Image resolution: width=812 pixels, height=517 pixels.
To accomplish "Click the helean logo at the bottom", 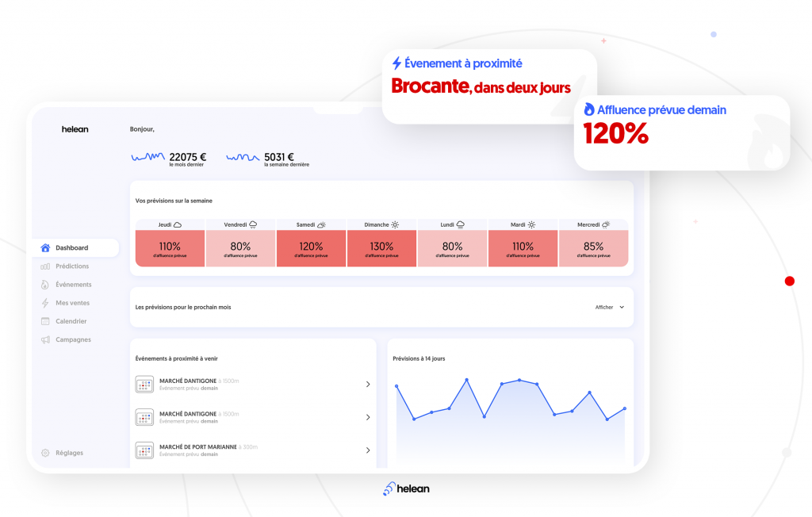I will pyautogui.click(x=406, y=488).
